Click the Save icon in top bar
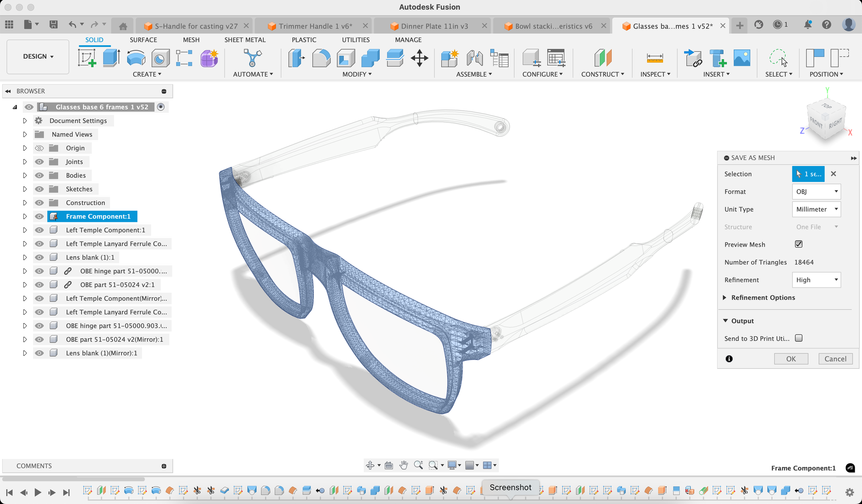 point(53,24)
